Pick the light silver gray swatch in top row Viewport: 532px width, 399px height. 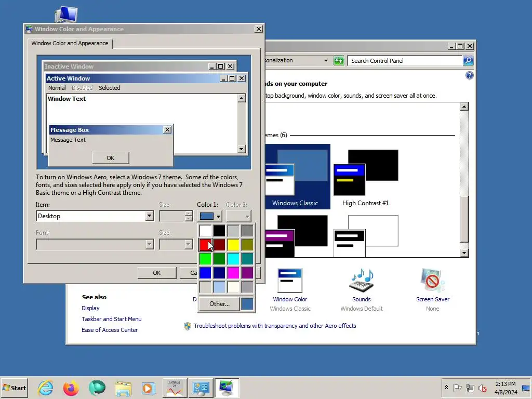(x=233, y=231)
